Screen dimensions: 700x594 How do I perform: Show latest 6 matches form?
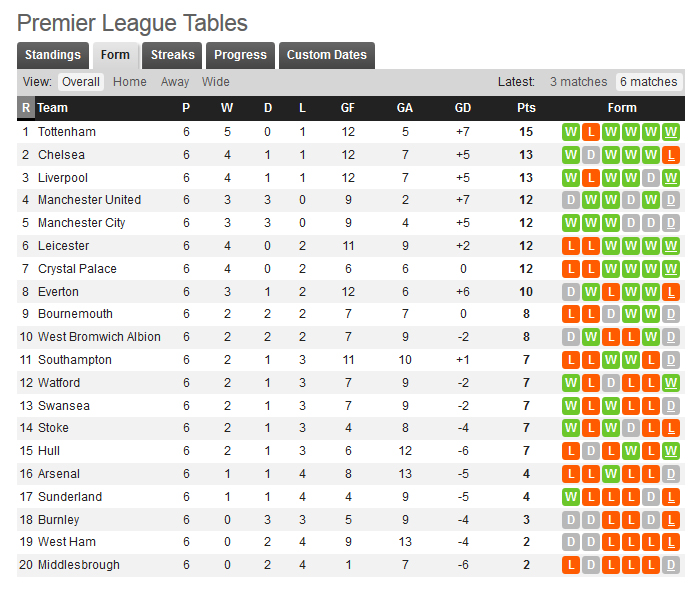pos(649,82)
